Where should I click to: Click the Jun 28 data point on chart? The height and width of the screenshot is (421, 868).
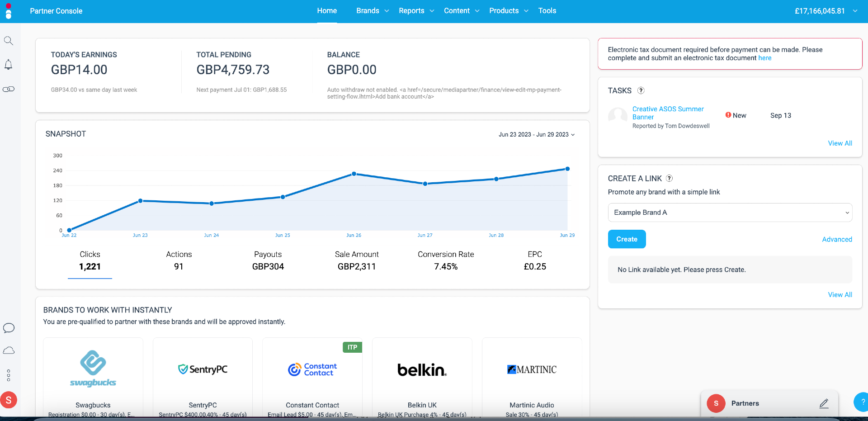pyautogui.click(x=496, y=179)
